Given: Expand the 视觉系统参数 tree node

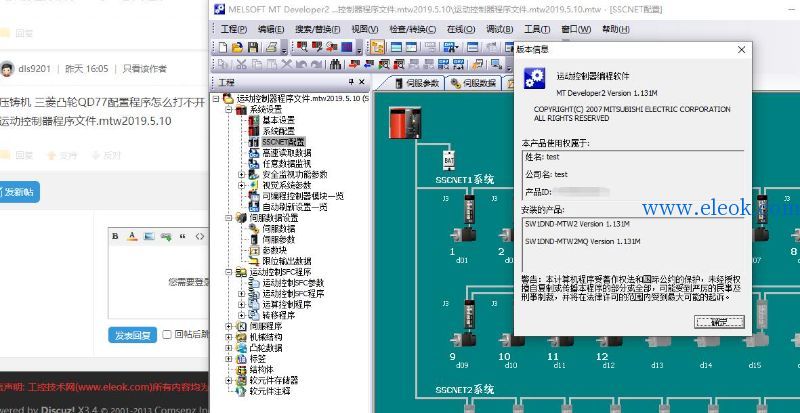Looking at the screenshot, I should (x=242, y=185).
